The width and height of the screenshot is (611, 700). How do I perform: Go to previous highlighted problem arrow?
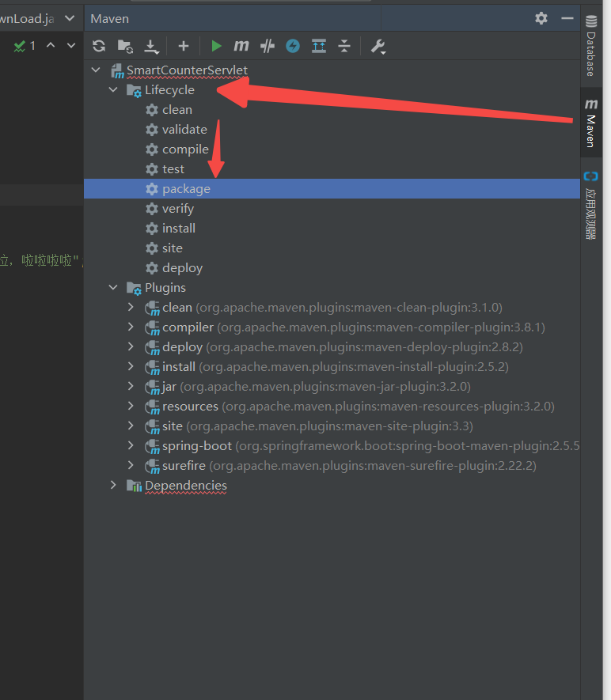[x=51, y=45]
